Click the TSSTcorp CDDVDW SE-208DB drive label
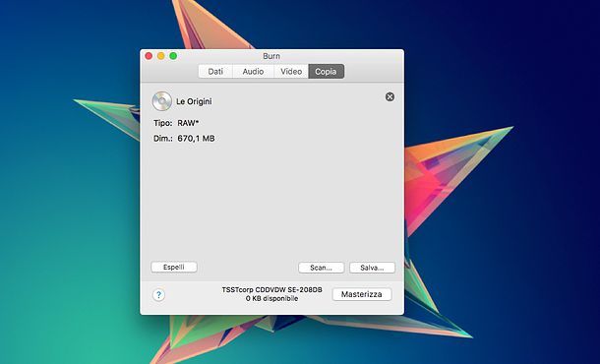 click(x=272, y=290)
